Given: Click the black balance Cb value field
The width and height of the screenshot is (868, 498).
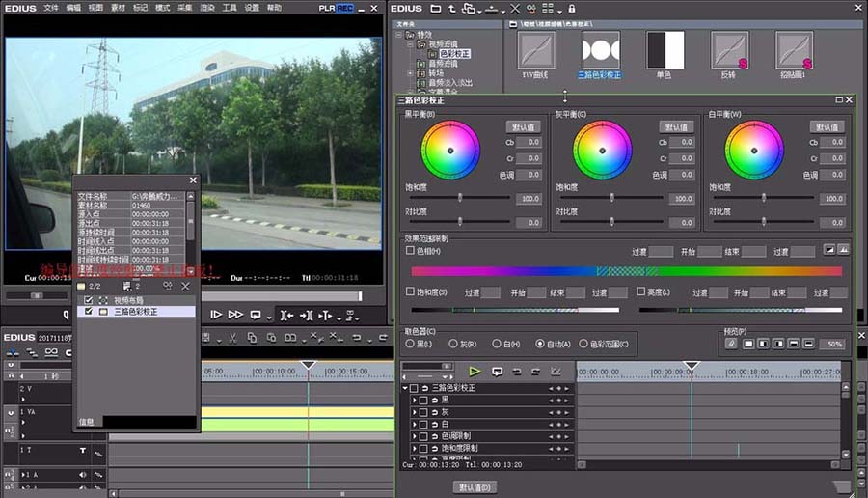Looking at the screenshot, I should pyautogui.click(x=529, y=143).
